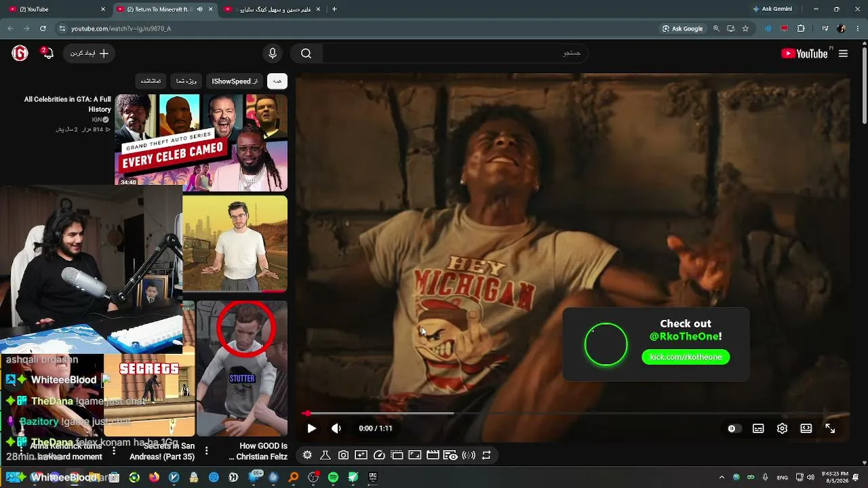Open Firefox from the taskbar
868x488 pixels.
154,477
